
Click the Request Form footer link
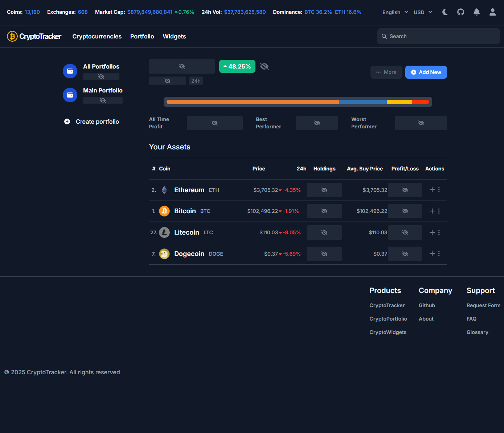tap(483, 305)
